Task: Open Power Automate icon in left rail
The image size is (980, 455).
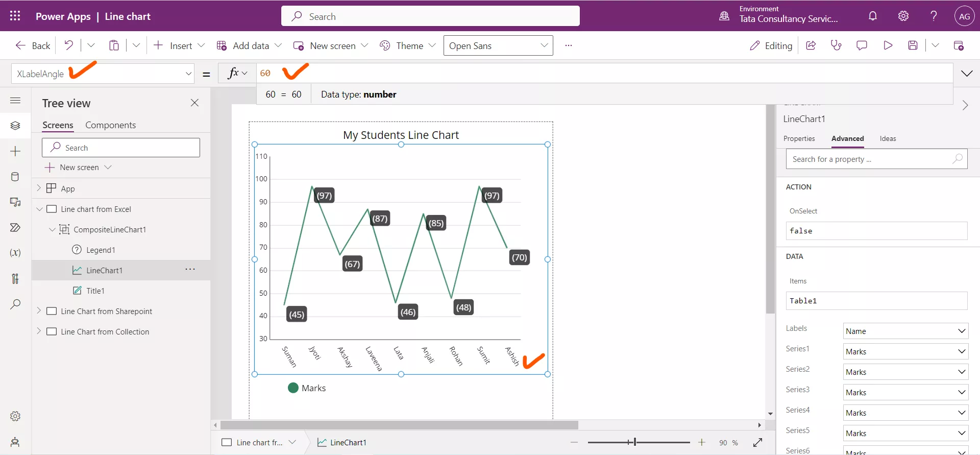Action: coord(15,228)
